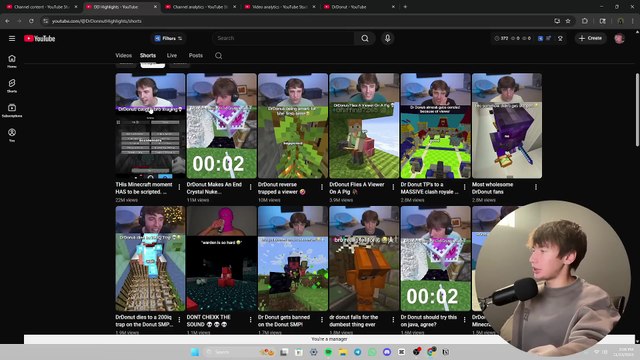Screen dimensions: 640x360
Task: Switch to the Live channel tab
Action: (x=172, y=56)
